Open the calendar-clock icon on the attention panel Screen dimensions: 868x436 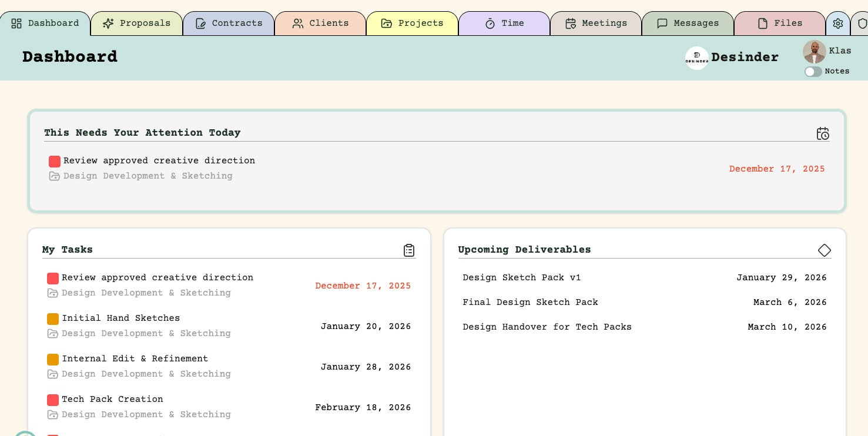pos(823,133)
